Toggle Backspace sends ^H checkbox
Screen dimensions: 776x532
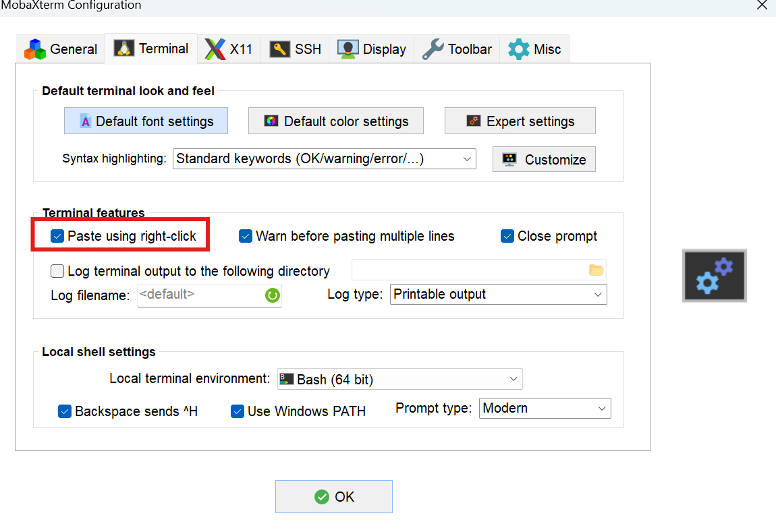point(65,411)
